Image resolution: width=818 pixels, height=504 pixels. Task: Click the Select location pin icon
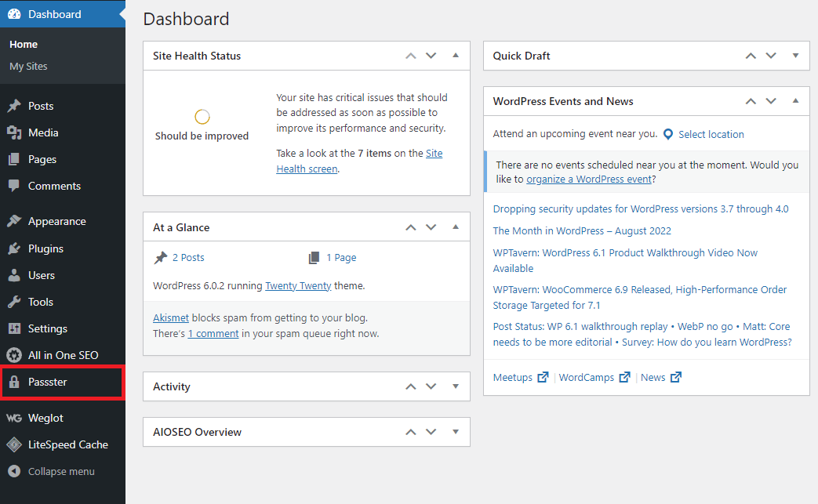667,134
